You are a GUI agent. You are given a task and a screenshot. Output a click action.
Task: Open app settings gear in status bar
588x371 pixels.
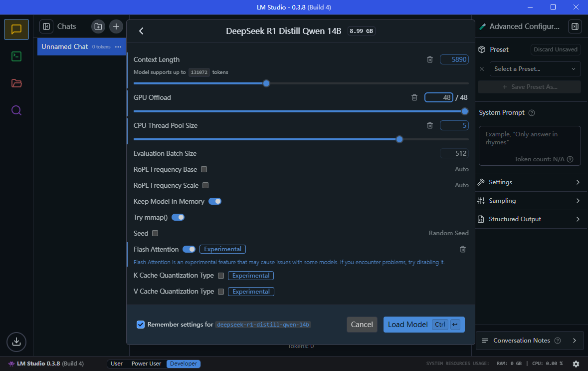(x=576, y=364)
